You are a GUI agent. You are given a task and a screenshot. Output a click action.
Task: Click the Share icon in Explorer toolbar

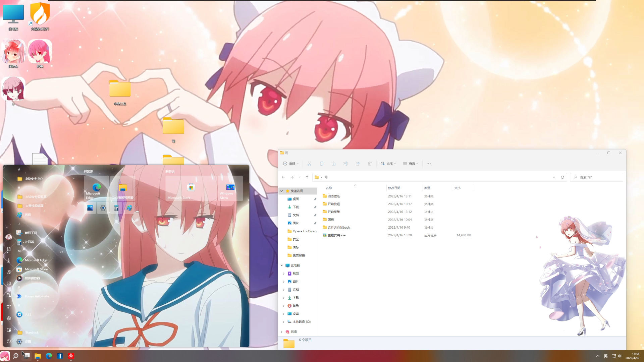tap(358, 164)
